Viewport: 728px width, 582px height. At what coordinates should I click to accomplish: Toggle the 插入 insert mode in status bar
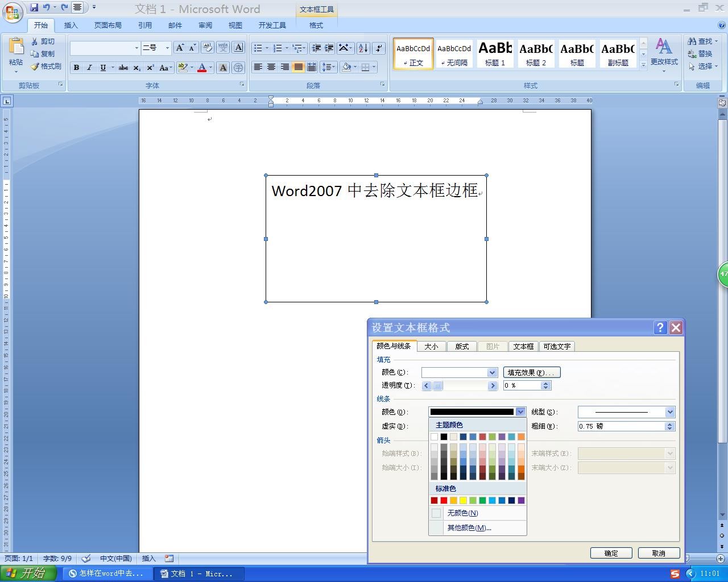pyautogui.click(x=148, y=559)
